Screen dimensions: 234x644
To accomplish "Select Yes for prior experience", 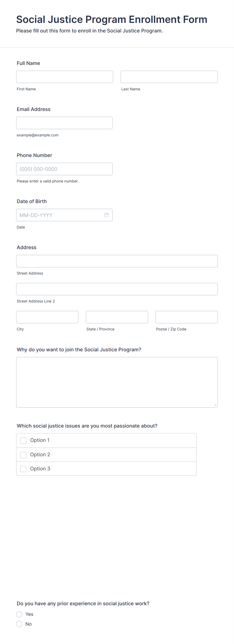I will tap(19, 614).
